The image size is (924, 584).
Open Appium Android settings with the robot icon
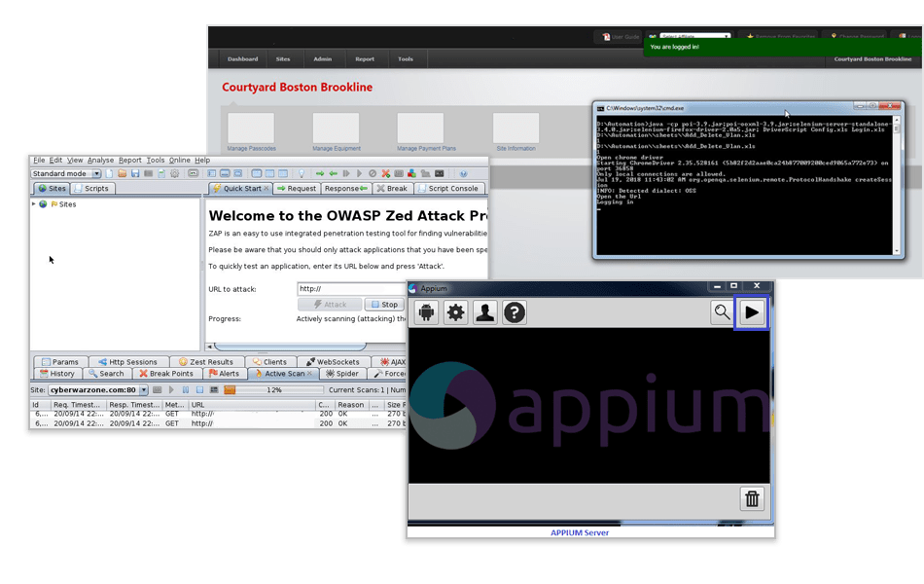coord(427,311)
